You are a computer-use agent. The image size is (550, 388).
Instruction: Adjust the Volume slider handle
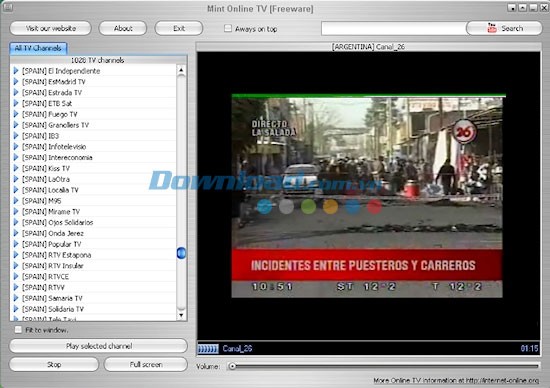pos(232,367)
